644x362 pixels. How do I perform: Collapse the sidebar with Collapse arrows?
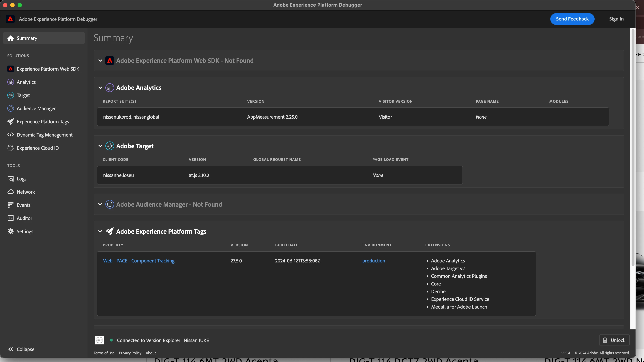tap(10, 349)
